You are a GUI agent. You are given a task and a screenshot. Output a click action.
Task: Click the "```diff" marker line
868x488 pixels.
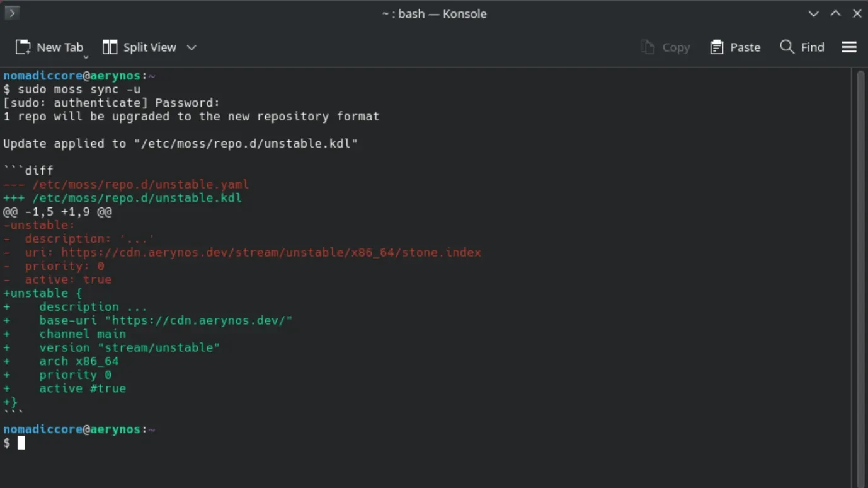click(x=29, y=171)
